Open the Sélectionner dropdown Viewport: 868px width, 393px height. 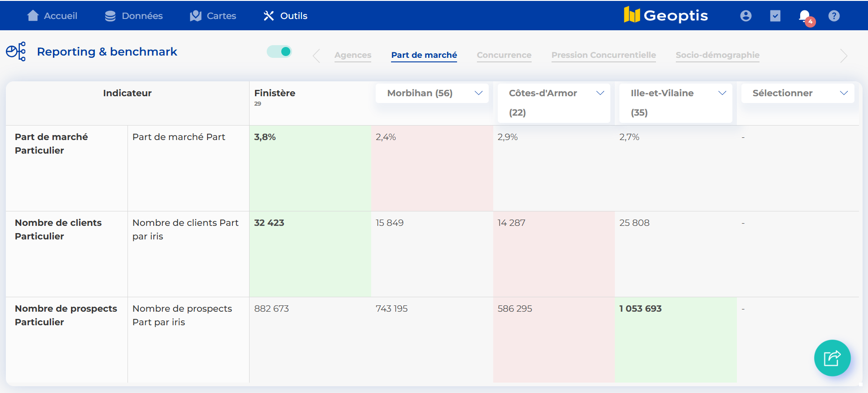click(797, 93)
